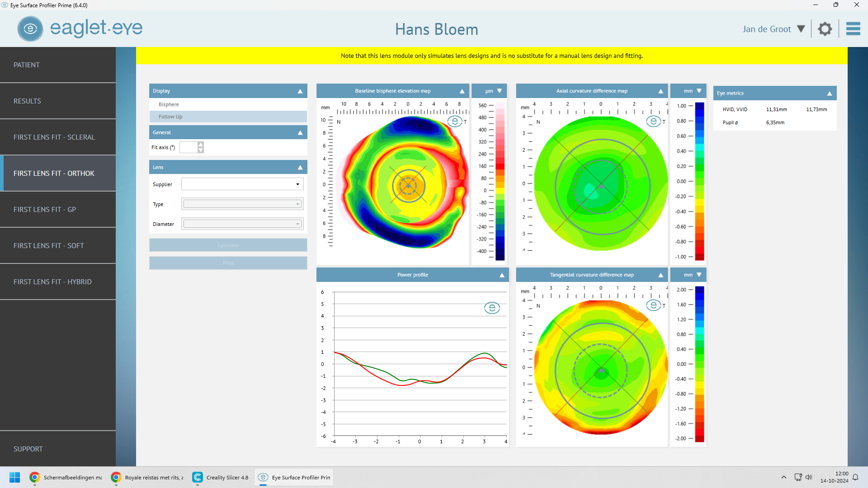
Task: Increase Fit axis using the up stepper arrow
Action: click(x=201, y=145)
